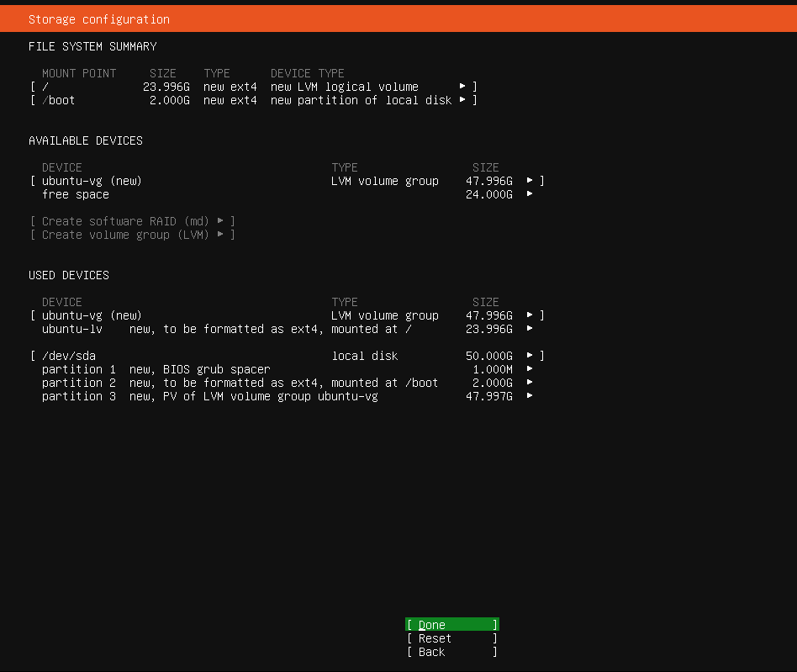Open arrow menu for available ubuntu-vg
This screenshot has width=797, height=672.
[x=530, y=180]
